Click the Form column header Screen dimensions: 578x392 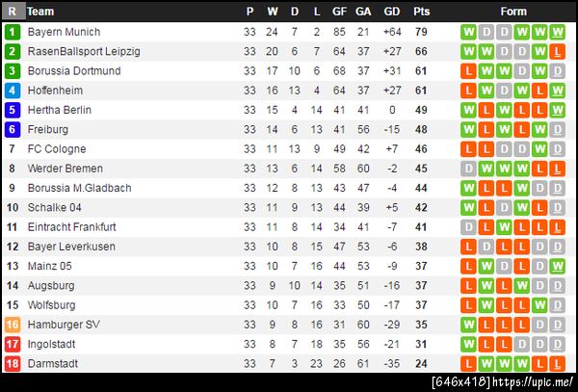point(513,12)
